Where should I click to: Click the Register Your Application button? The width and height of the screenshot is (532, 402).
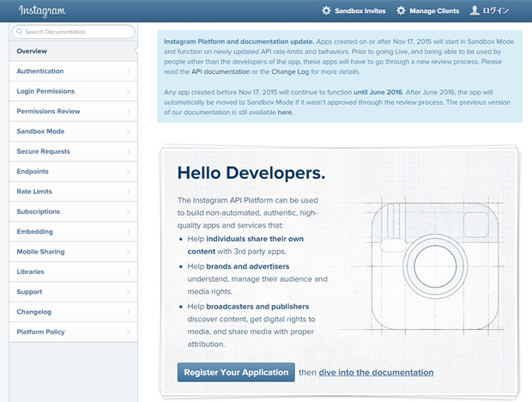236,372
